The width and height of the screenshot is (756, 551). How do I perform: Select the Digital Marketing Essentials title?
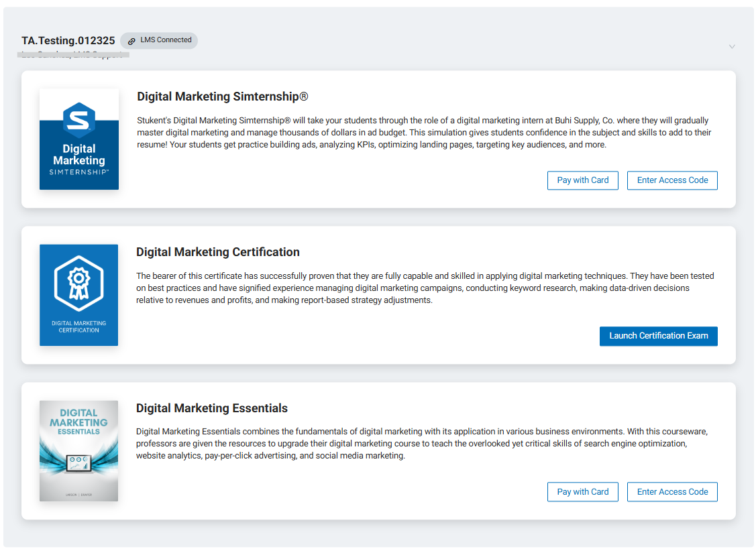(x=212, y=408)
